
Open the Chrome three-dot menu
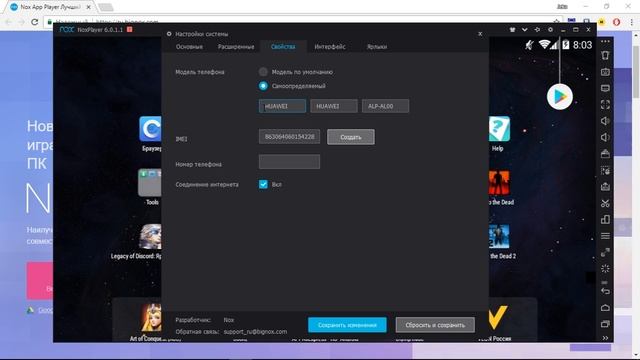[632, 22]
